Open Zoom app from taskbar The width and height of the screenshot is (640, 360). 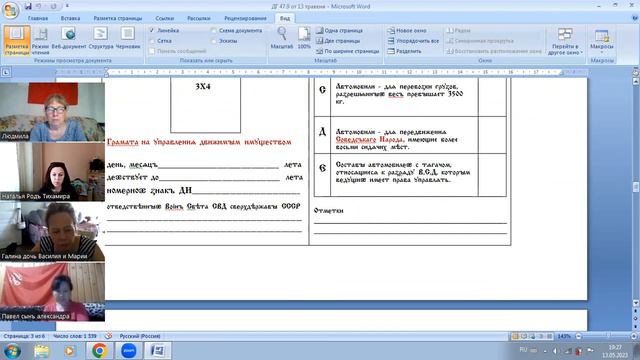click(x=129, y=351)
